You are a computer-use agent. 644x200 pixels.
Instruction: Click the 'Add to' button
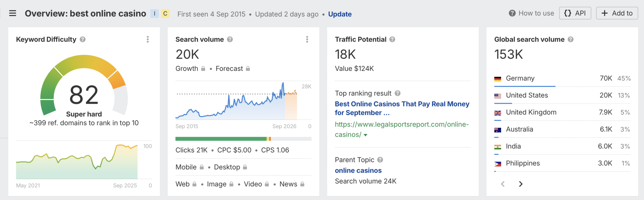coord(617,13)
